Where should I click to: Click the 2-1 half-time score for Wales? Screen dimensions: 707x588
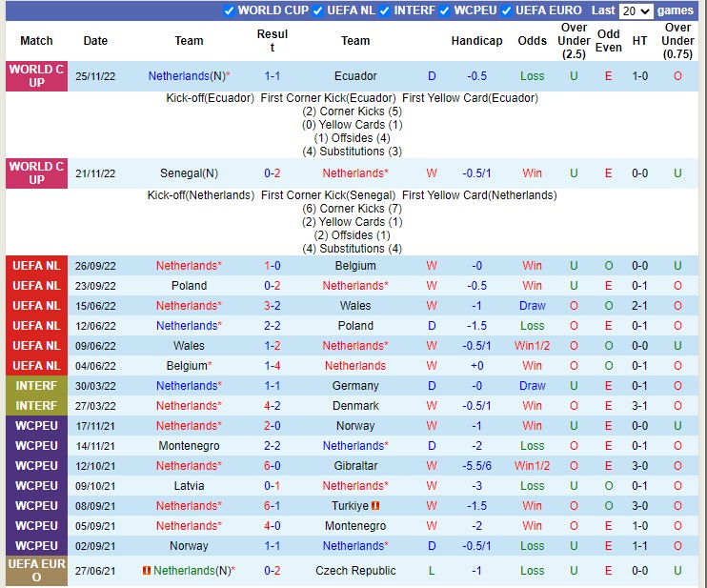639,306
